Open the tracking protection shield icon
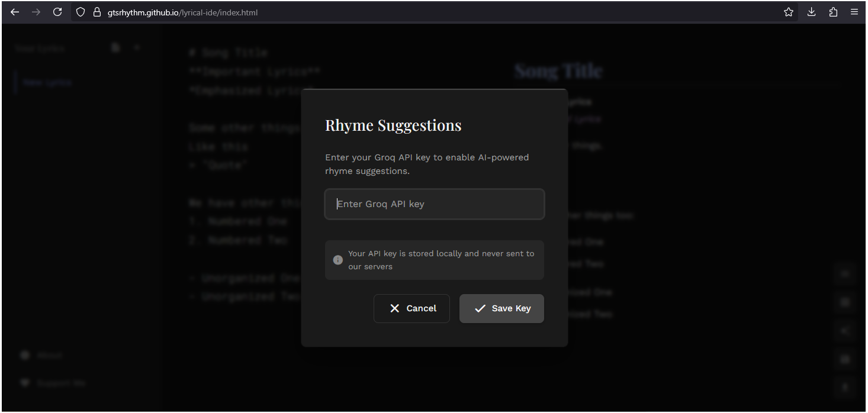 click(x=81, y=12)
